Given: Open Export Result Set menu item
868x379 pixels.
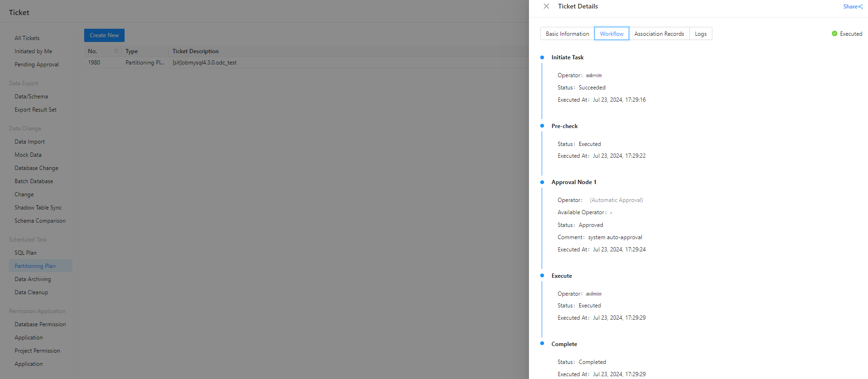Looking at the screenshot, I should 35,110.
